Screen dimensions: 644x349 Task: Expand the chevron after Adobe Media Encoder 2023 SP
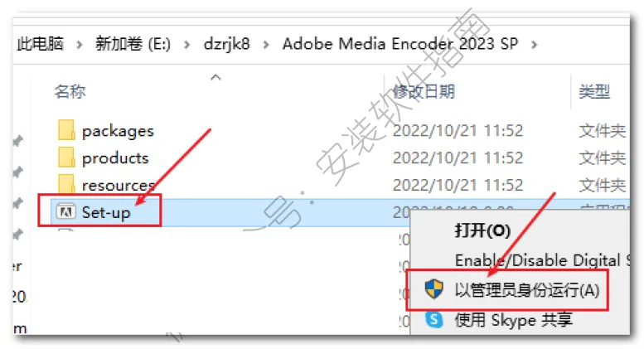[x=534, y=44]
